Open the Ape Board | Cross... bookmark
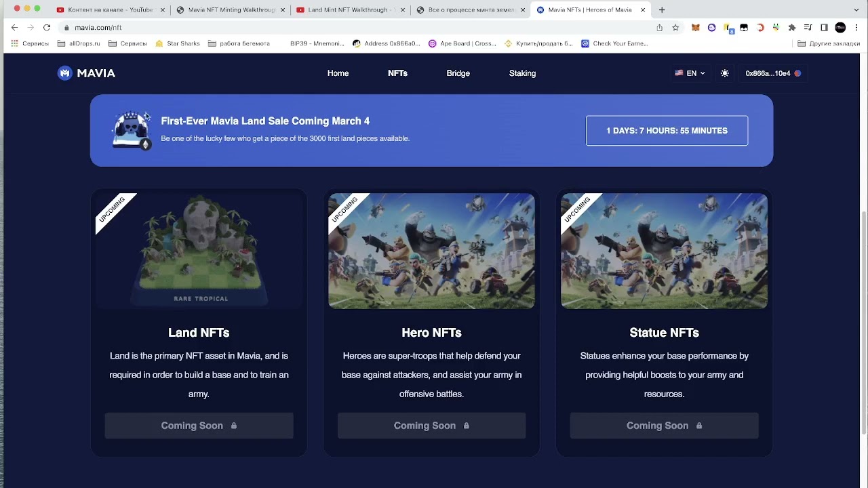The height and width of the screenshot is (488, 868). pyautogui.click(x=462, y=43)
